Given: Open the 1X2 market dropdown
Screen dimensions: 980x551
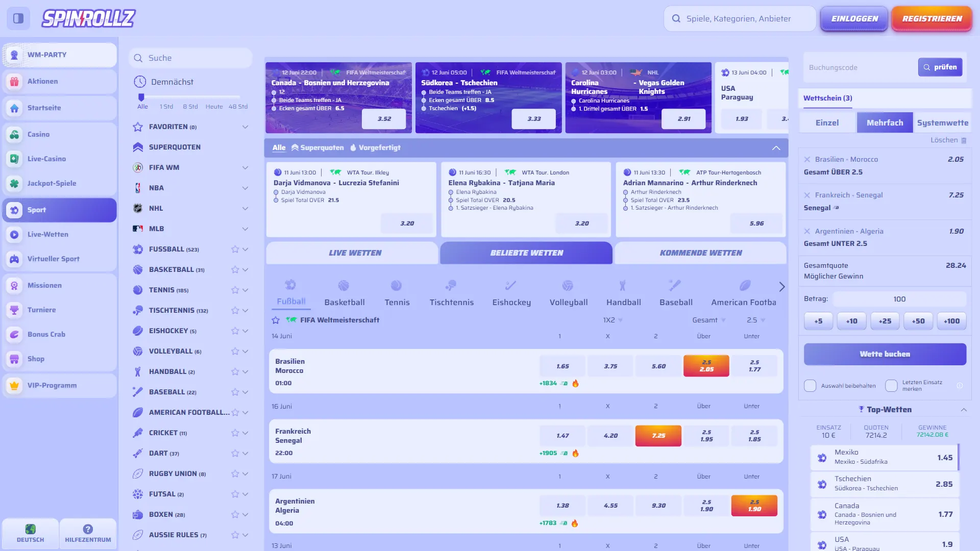Looking at the screenshot, I should pos(612,320).
